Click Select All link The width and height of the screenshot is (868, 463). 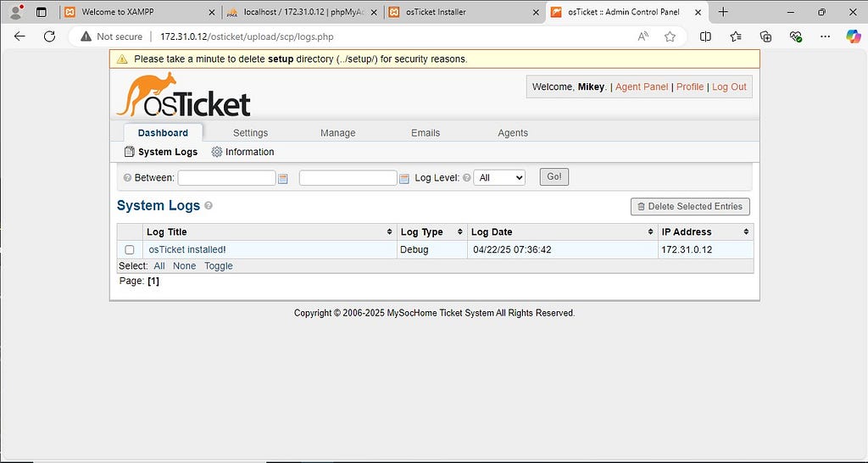click(159, 265)
